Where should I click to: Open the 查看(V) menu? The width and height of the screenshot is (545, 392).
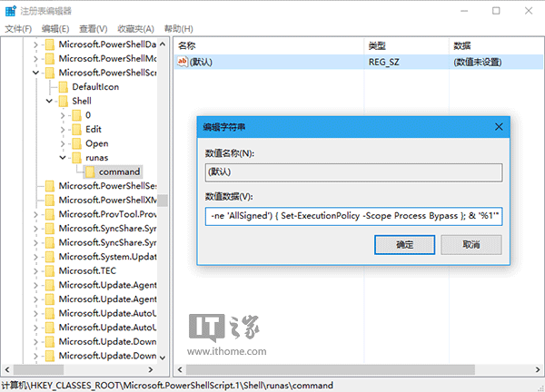94,29
